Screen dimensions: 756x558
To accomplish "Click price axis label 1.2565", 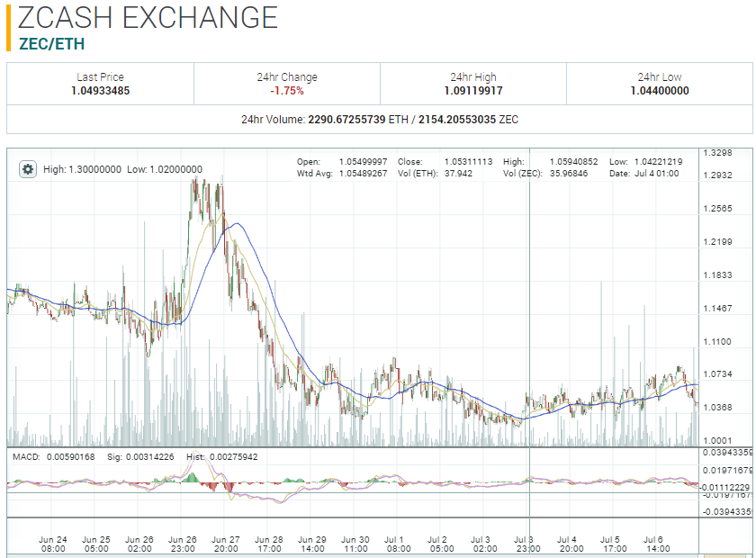I will pos(717,208).
